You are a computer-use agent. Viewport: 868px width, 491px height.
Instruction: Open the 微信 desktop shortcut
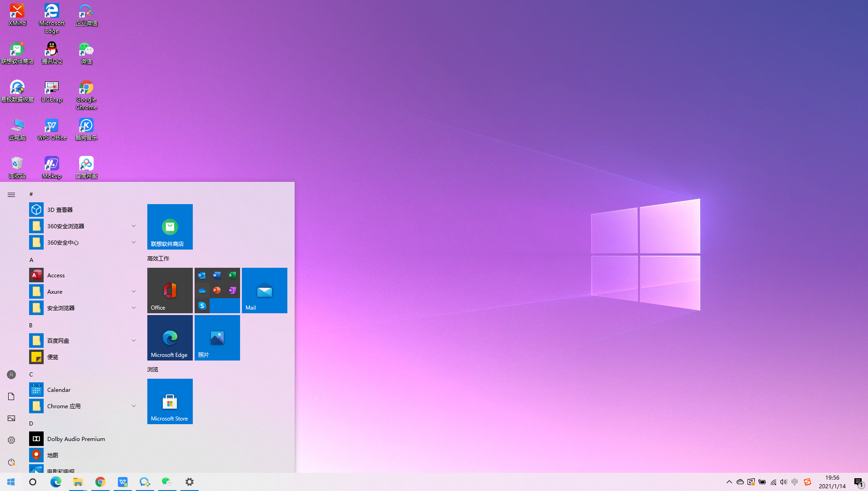coord(86,53)
